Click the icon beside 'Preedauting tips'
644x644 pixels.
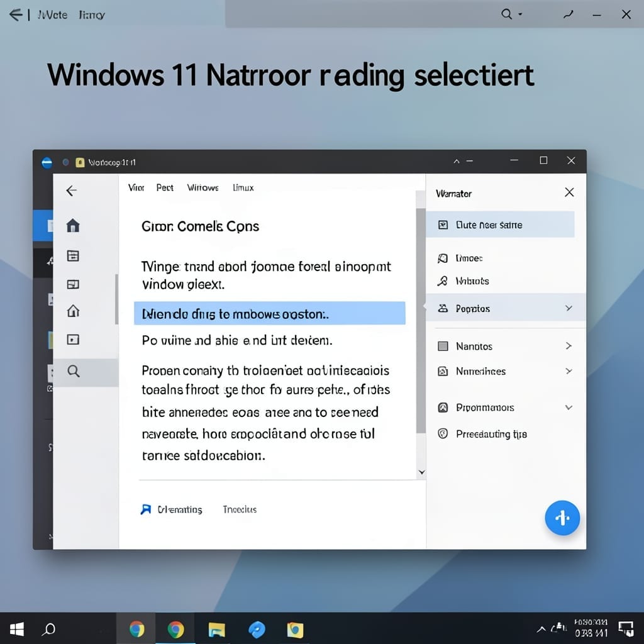point(443,434)
